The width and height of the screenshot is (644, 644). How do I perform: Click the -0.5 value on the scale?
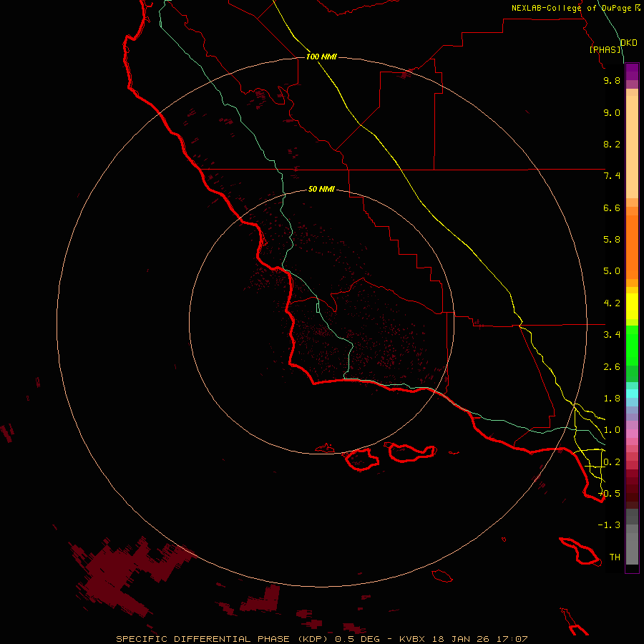point(609,494)
